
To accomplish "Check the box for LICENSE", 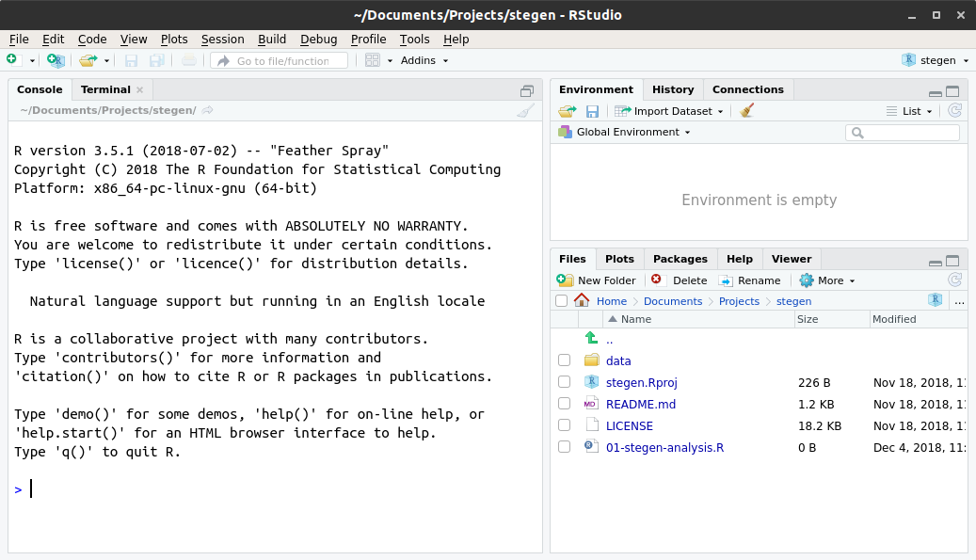I will click(x=564, y=425).
